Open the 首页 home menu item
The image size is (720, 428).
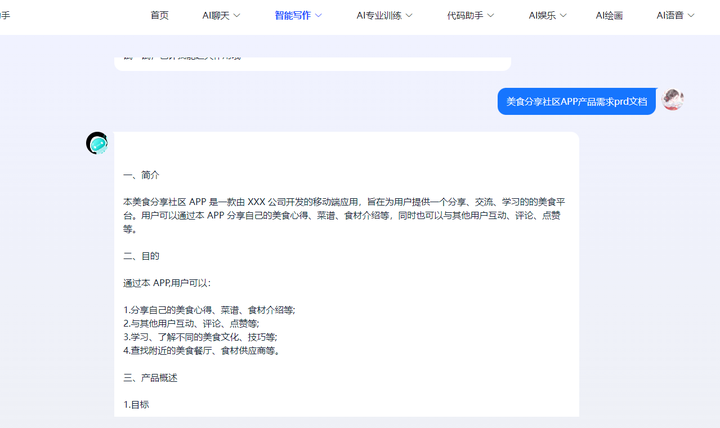[159, 15]
